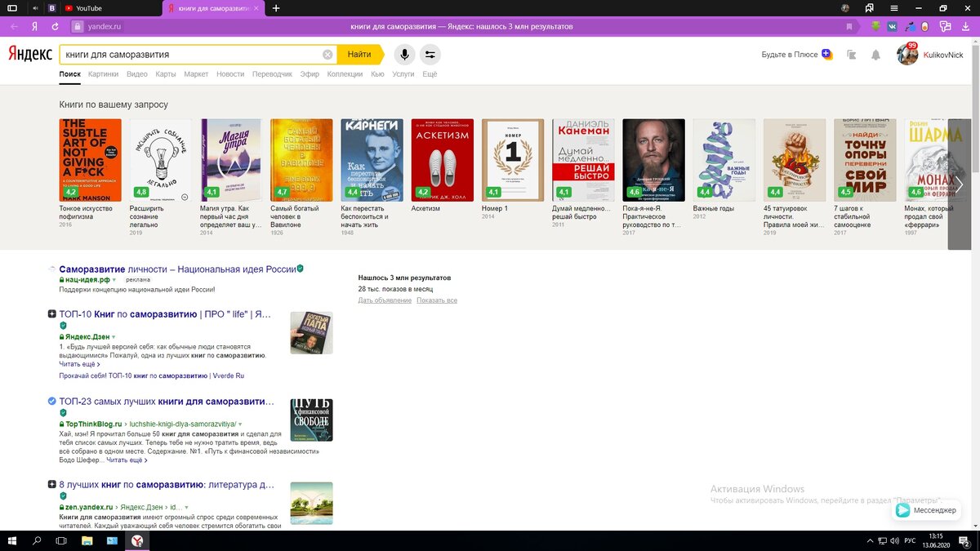Click the РУС keyboard language indicator
The image size is (980, 551).
tap(909, 541)
